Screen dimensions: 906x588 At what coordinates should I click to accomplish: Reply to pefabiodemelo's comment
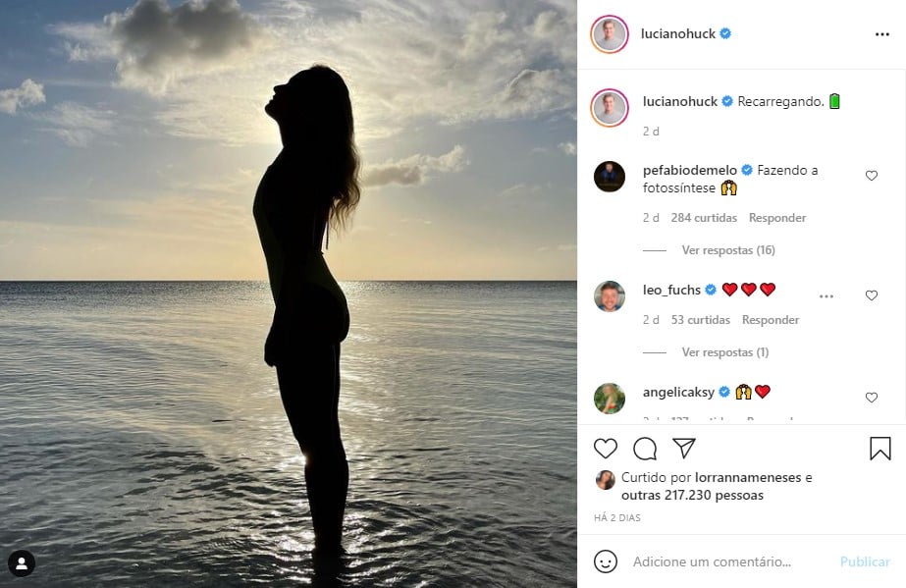coord(776,218)
